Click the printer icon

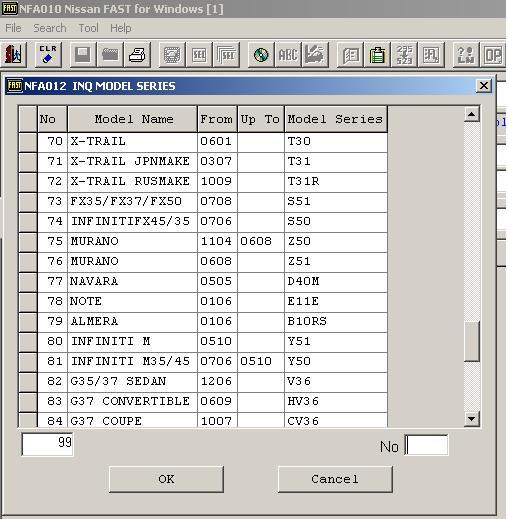(137, 54)
